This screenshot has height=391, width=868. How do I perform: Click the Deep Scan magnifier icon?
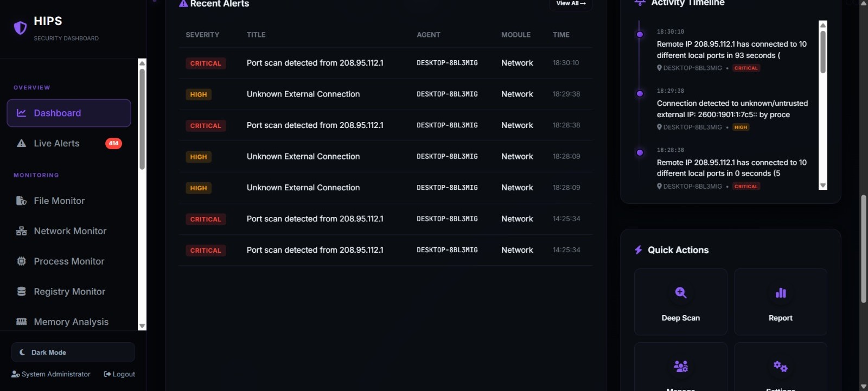click(681, 293)
